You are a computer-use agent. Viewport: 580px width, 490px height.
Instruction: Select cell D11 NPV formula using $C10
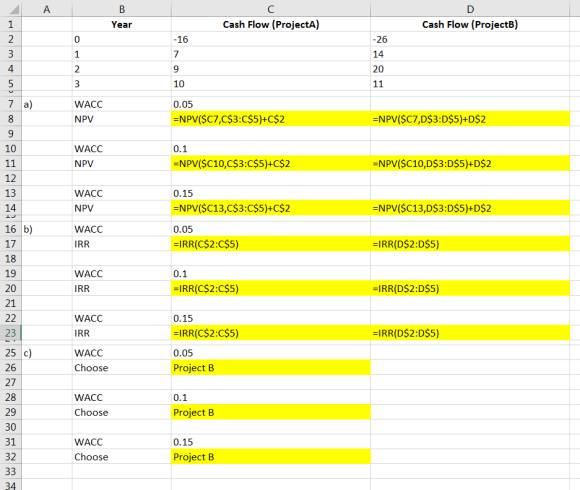(x=470, y=163)
